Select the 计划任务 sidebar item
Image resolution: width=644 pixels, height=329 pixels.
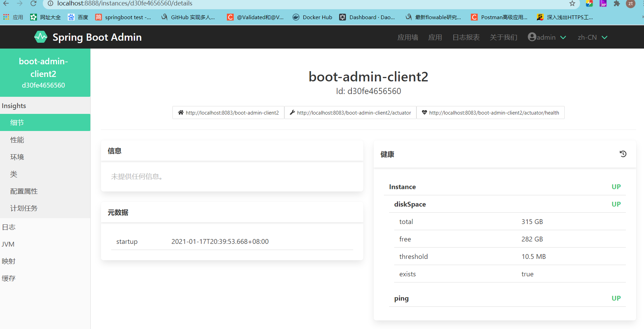point(45,208)
